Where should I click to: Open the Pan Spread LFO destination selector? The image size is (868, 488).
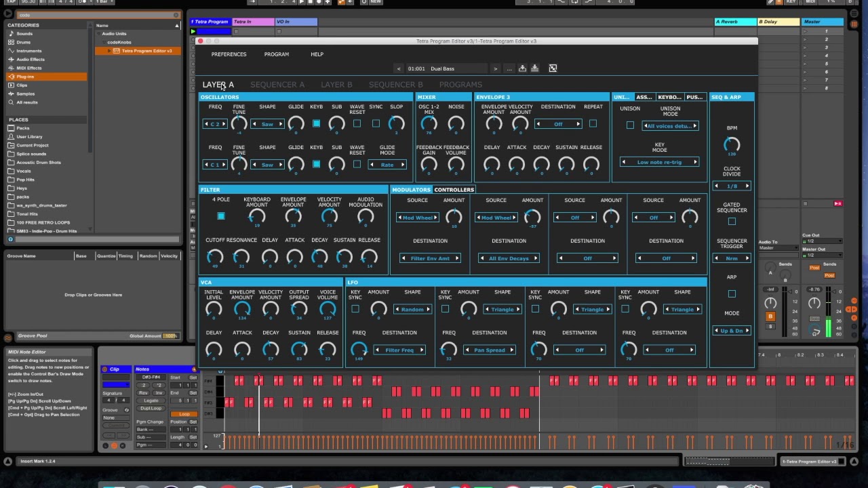(x=490, y=350)
